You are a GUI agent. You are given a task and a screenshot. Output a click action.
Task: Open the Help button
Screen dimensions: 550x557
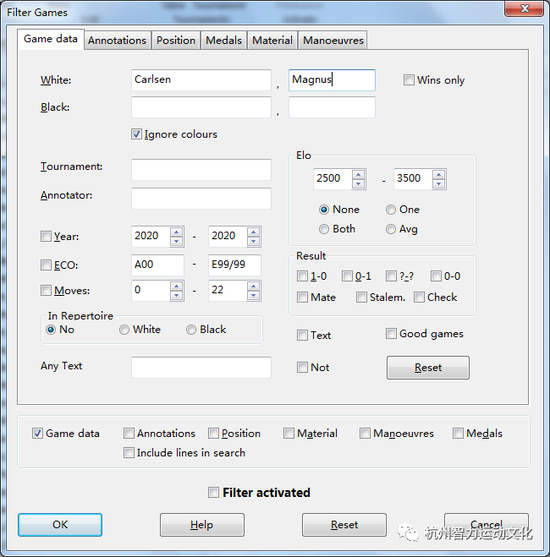coord(202,525)
